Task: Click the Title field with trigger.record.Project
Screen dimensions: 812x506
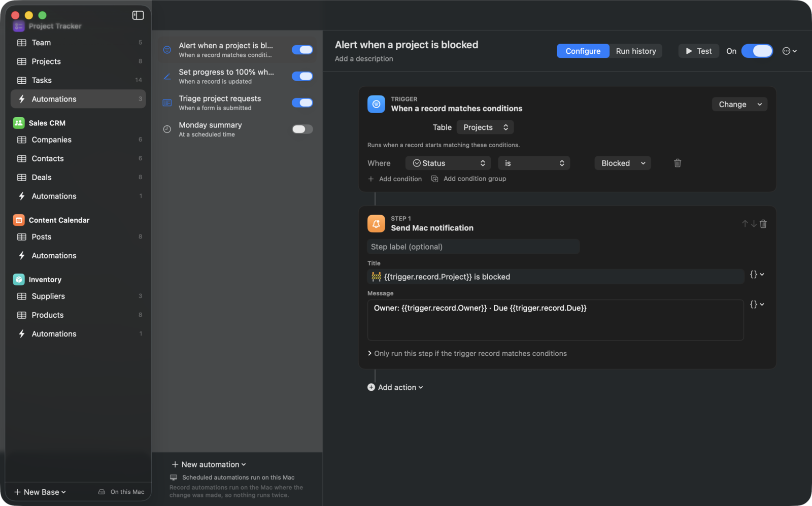Action: coord(555,277)
